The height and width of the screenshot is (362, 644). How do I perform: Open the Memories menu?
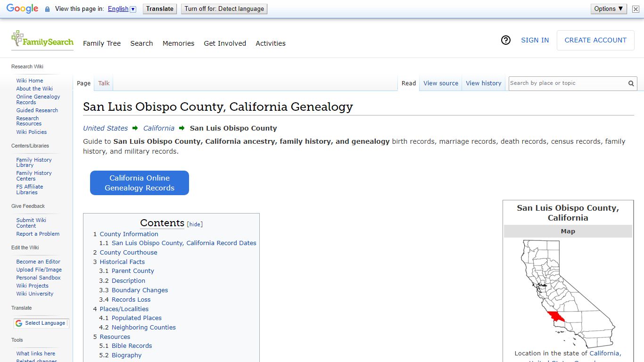[x=178, y=43]
